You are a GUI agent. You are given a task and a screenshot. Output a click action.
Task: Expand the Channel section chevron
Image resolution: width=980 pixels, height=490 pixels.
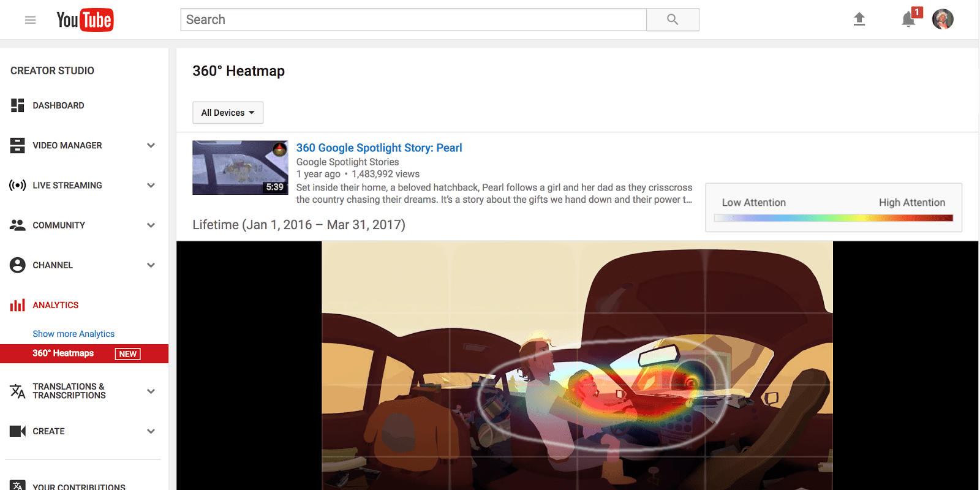(151, 265)
